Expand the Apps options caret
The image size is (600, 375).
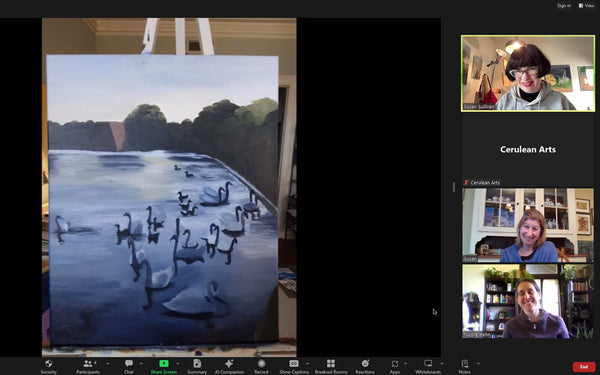pyautogui.click(x=405, y=363)
